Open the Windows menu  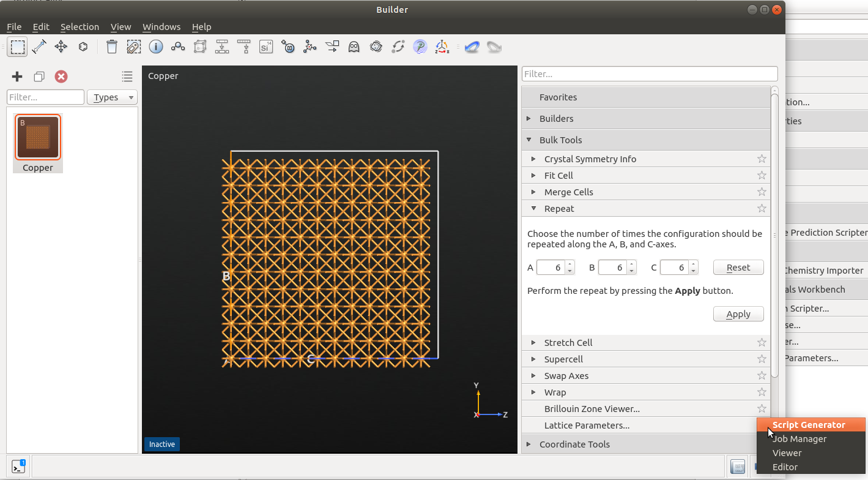pos(161,27)
